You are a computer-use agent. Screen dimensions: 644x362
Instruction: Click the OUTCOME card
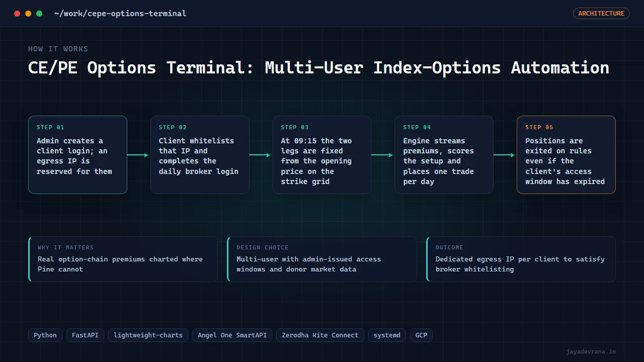(521, 259)
